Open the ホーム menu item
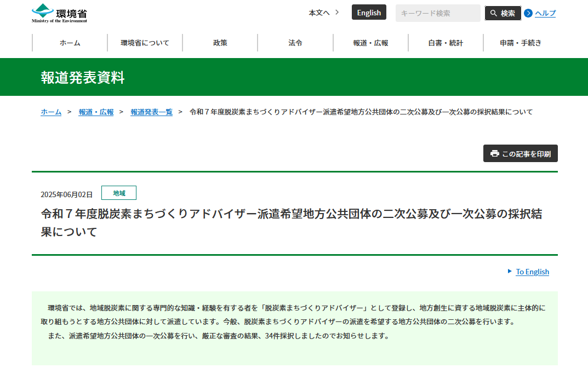 point(69,42)
